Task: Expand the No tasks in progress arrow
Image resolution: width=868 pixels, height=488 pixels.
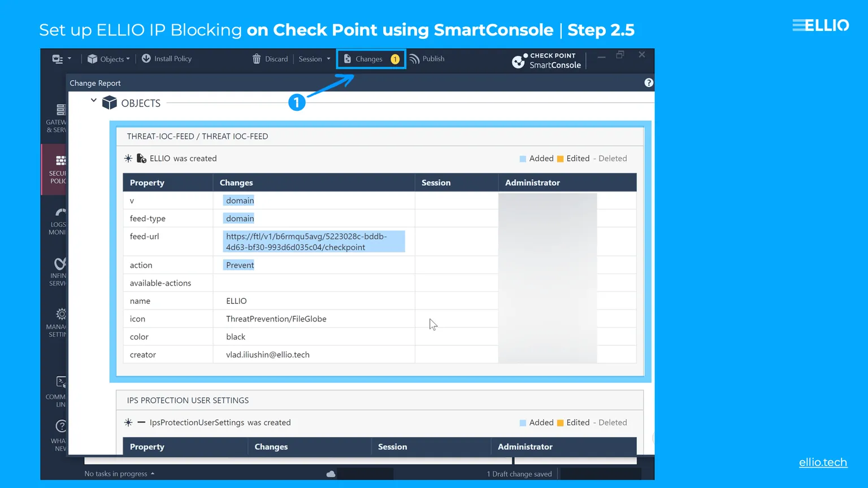Action: (153, 474)
